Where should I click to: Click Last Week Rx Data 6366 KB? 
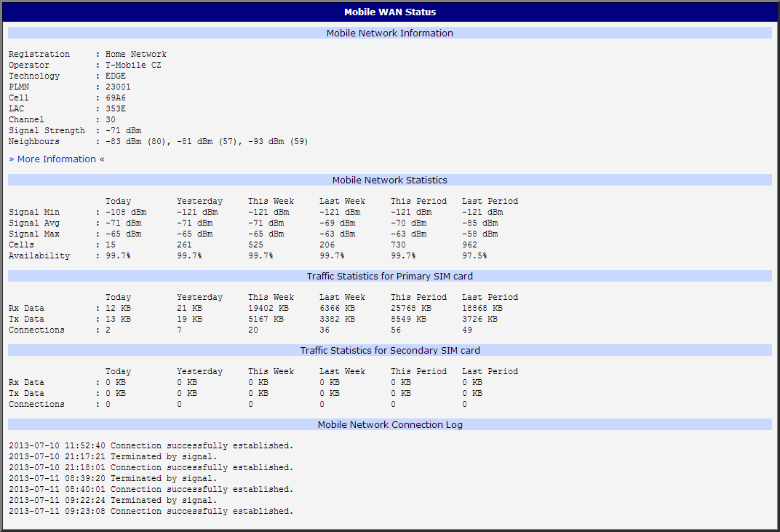[338, 309]
